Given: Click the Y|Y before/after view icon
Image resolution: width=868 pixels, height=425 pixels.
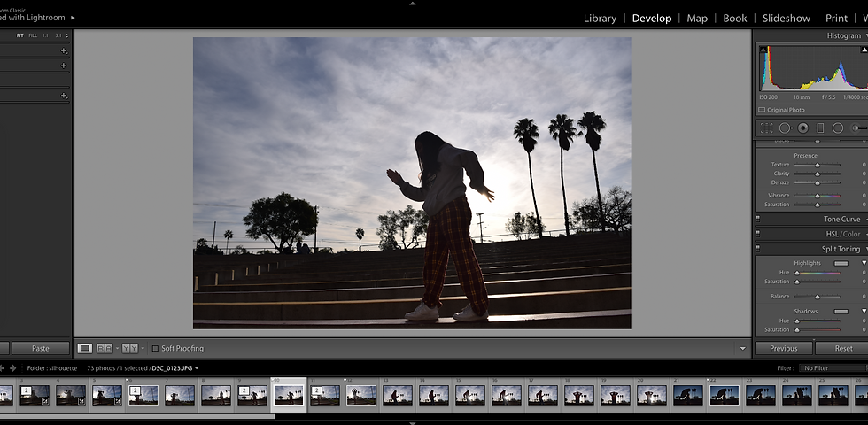Looking at the screenshot, I should click(130, 348).
